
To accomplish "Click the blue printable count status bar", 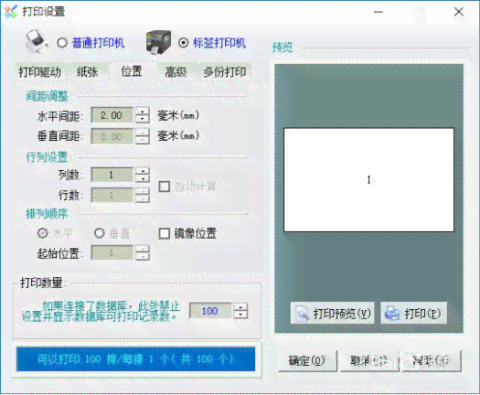I will pyautogui.click(x=136, y=359).
